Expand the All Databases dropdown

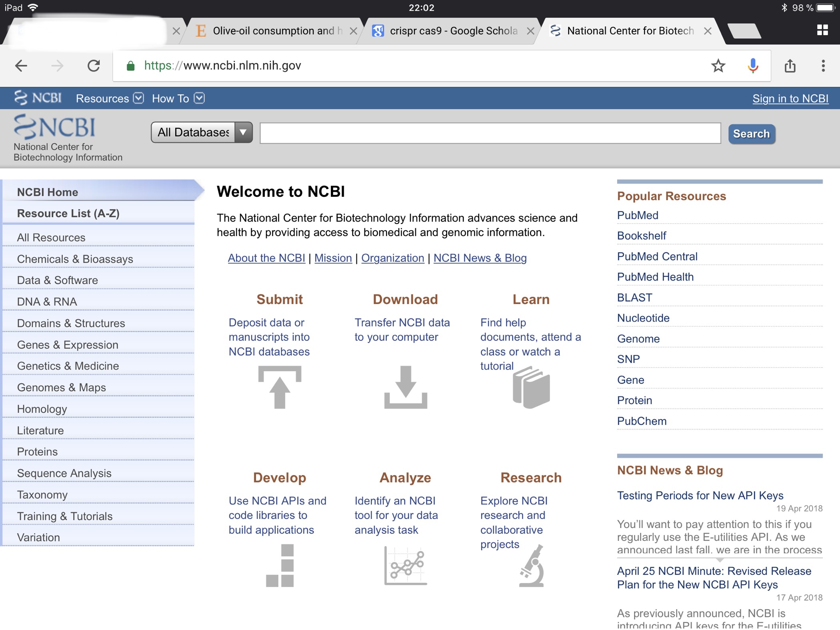coord(202,132)
